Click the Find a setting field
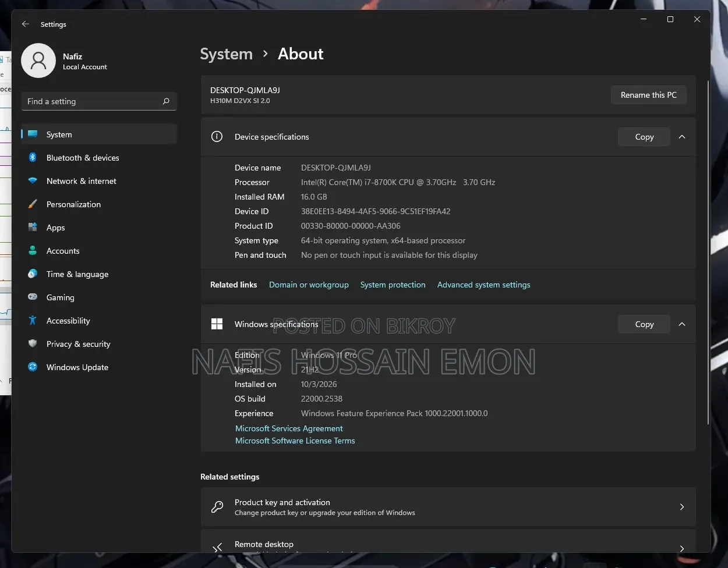The height and width of the screenshot is (568, 728). (x=99, y=101)
